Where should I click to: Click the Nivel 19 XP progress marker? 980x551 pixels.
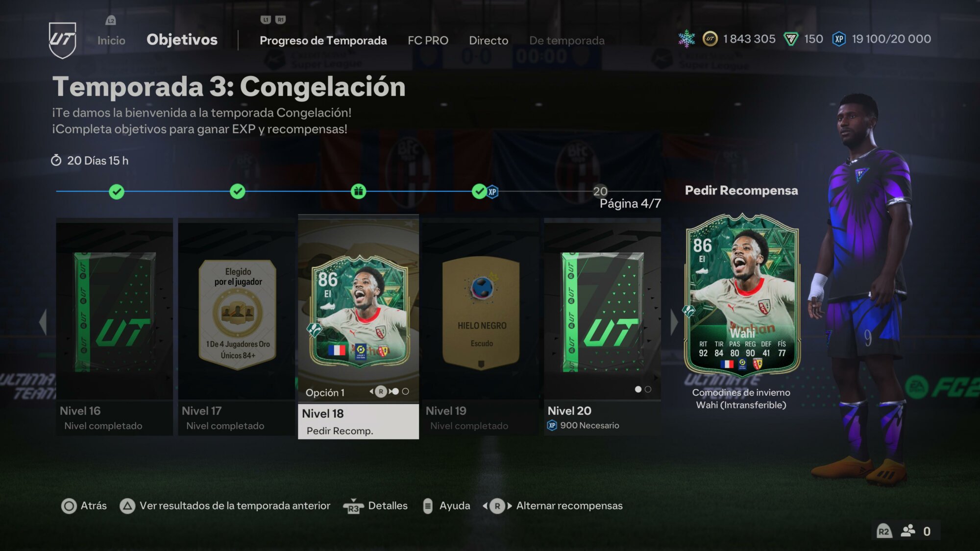[x=484, y=192]
